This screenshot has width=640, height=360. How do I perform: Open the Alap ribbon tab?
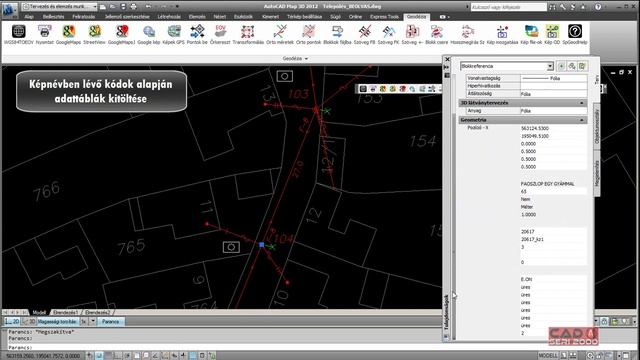coord(29,17)
